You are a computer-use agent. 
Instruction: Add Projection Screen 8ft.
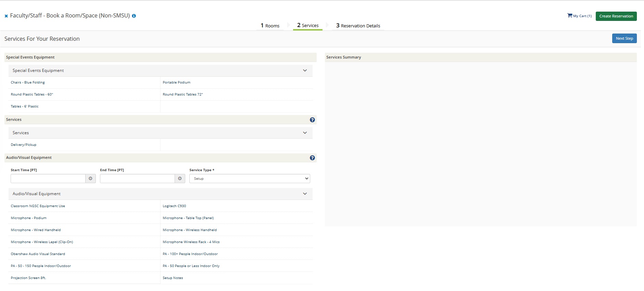coord(28,278)
